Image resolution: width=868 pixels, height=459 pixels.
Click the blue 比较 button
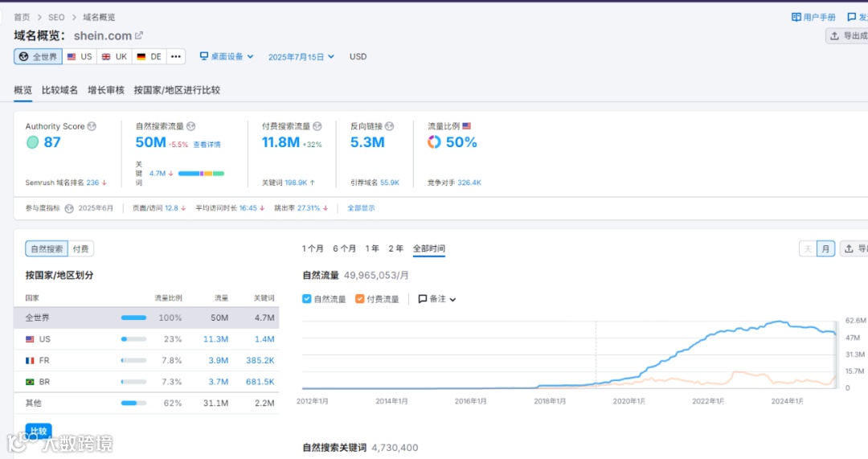click(39, 431)
